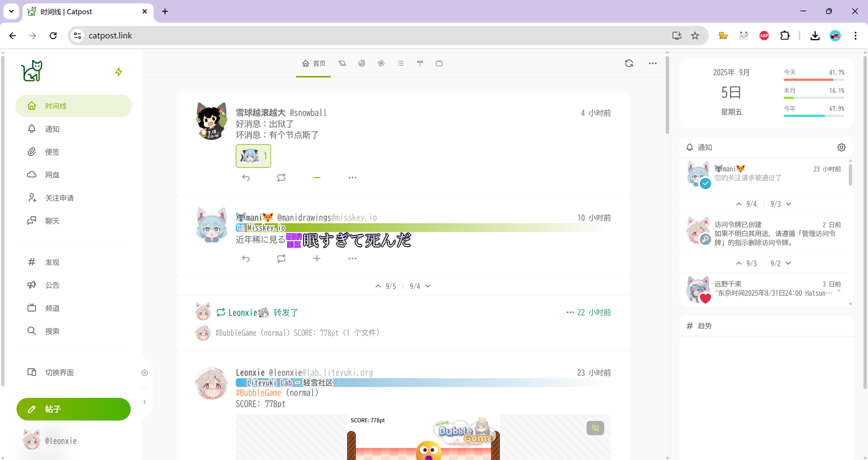Reply to snowball's post

(x=246, y=177)
